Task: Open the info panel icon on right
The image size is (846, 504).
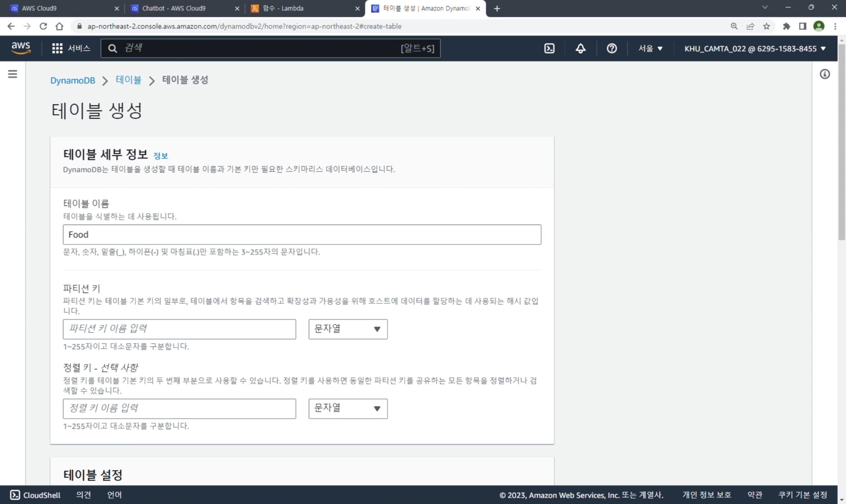Action: click(825, 74)
